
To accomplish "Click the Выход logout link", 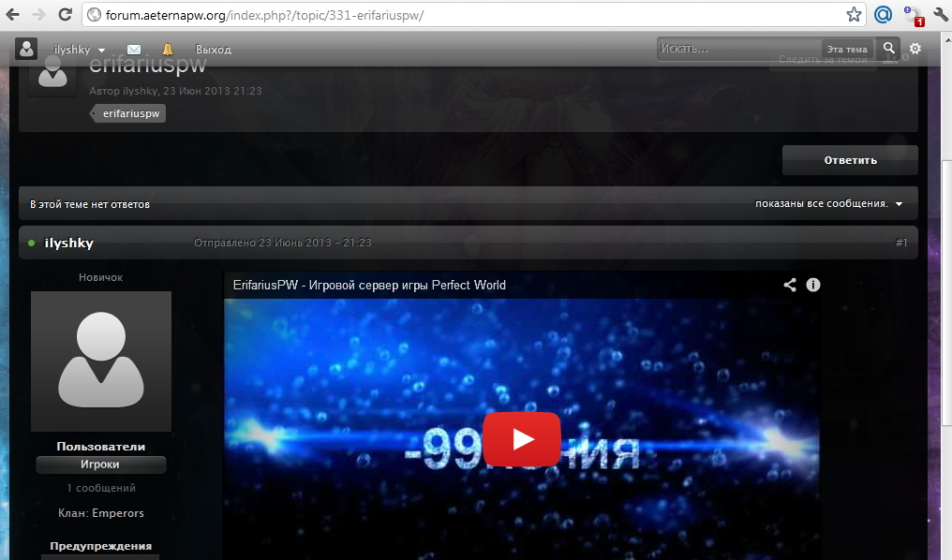I will point(213,50).
